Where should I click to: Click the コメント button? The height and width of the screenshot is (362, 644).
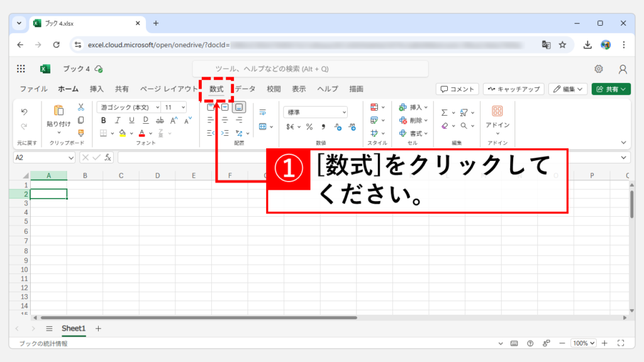457,89
